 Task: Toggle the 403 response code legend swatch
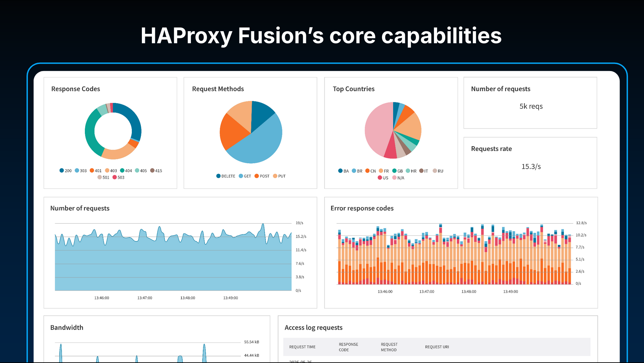coord(107,171)
